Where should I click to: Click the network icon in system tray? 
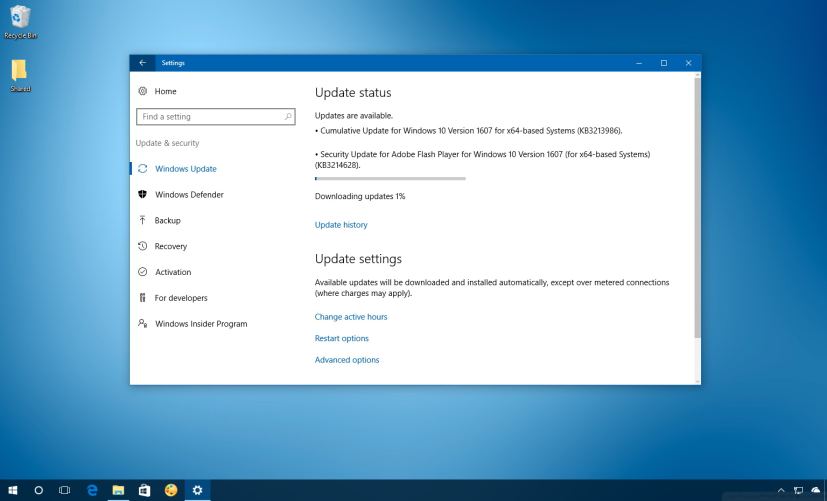pos(799,490)
